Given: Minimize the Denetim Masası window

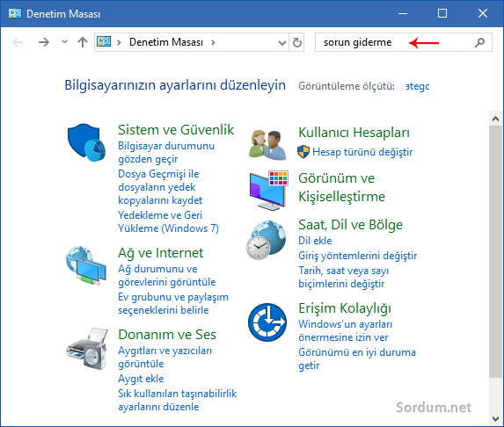Looking at the screenshot, I should 403,13.
